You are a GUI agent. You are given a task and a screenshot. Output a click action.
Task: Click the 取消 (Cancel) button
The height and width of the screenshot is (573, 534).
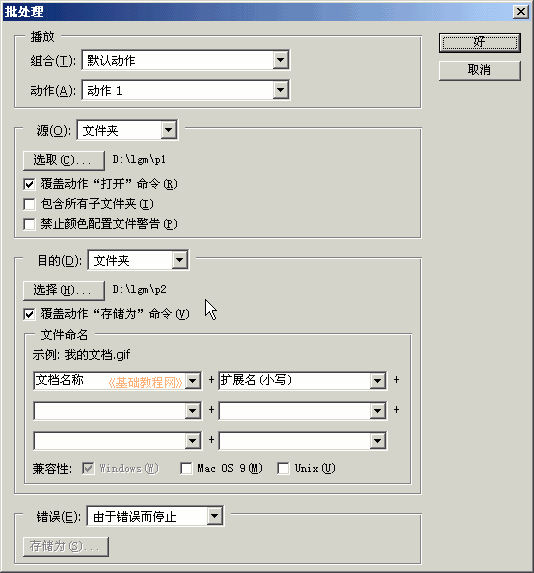point(480,71)
